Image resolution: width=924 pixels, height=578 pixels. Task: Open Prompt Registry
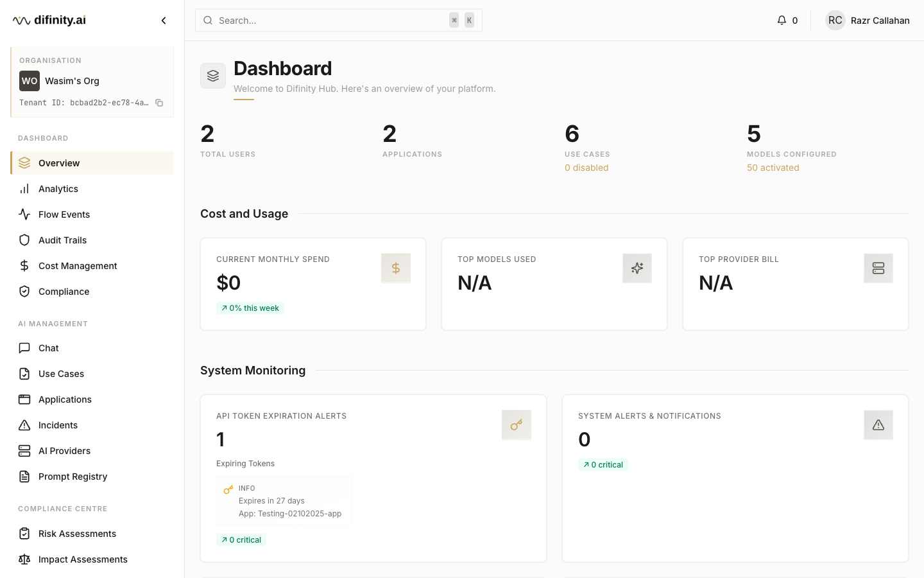pos(92,477)
